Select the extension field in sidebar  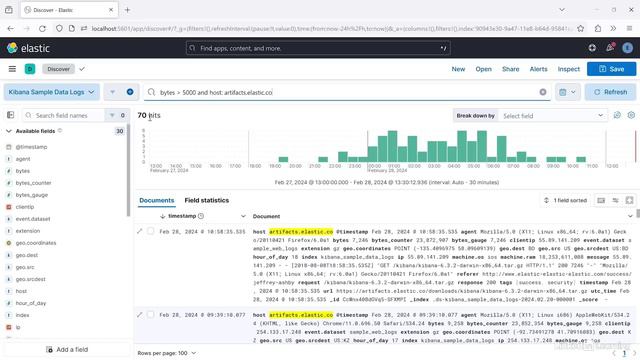coord(28,231)
